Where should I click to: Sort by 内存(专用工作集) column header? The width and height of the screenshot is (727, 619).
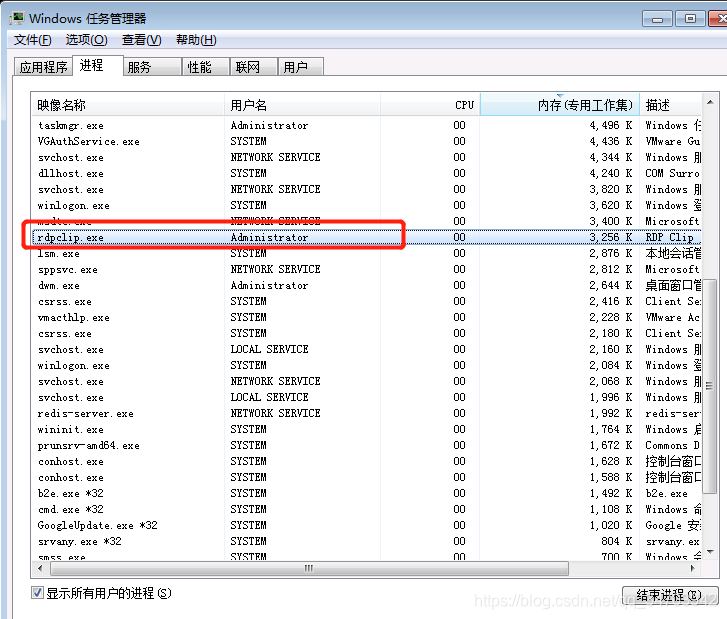click(x=560, y=105)
